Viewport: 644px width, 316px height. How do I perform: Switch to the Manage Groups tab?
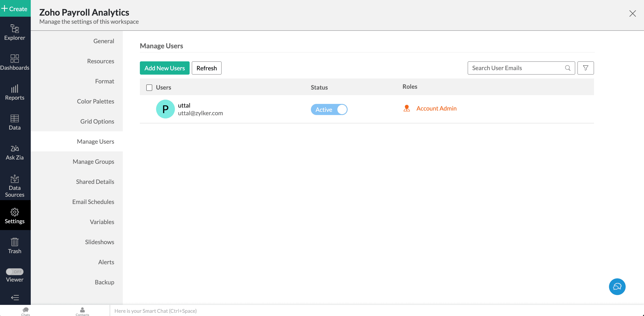pos(94,161)
